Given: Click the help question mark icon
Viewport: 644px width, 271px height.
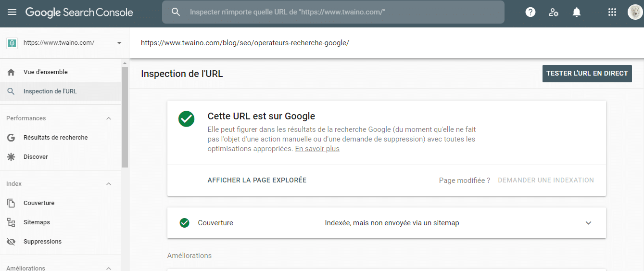Looking at the screenshot, I should [x=530, y=12].
